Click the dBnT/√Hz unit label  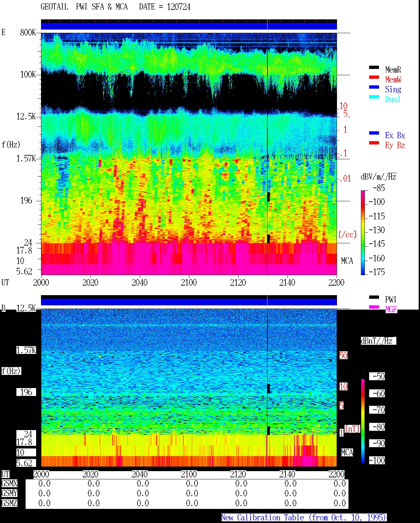click(x=378, y=341)
